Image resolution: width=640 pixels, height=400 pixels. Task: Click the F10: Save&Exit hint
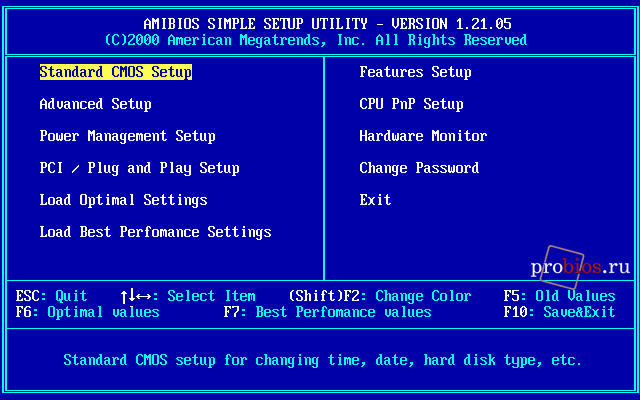pos(559,312)
